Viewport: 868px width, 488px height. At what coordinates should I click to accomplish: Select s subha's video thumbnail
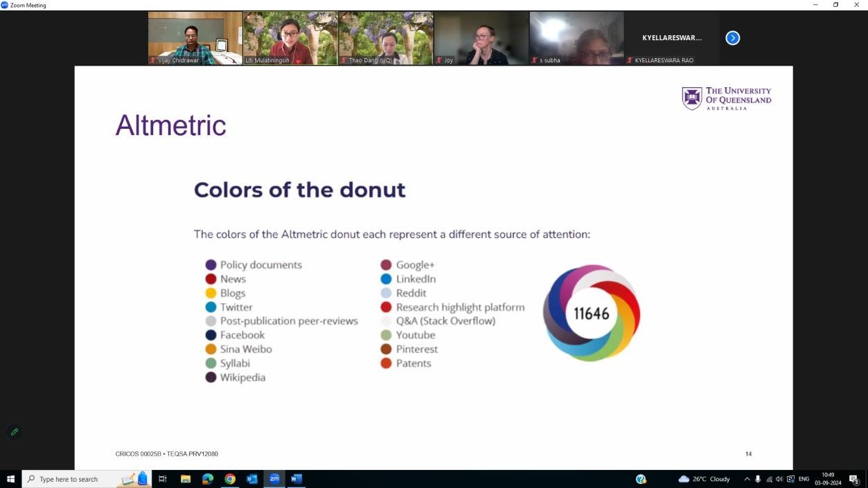[576, 38]
